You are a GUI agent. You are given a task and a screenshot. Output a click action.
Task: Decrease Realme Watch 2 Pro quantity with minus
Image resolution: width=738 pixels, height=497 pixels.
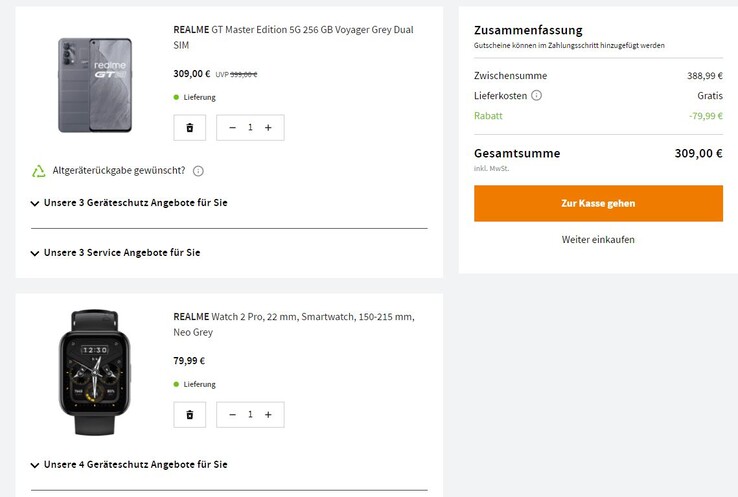click(x=233, y=415)
